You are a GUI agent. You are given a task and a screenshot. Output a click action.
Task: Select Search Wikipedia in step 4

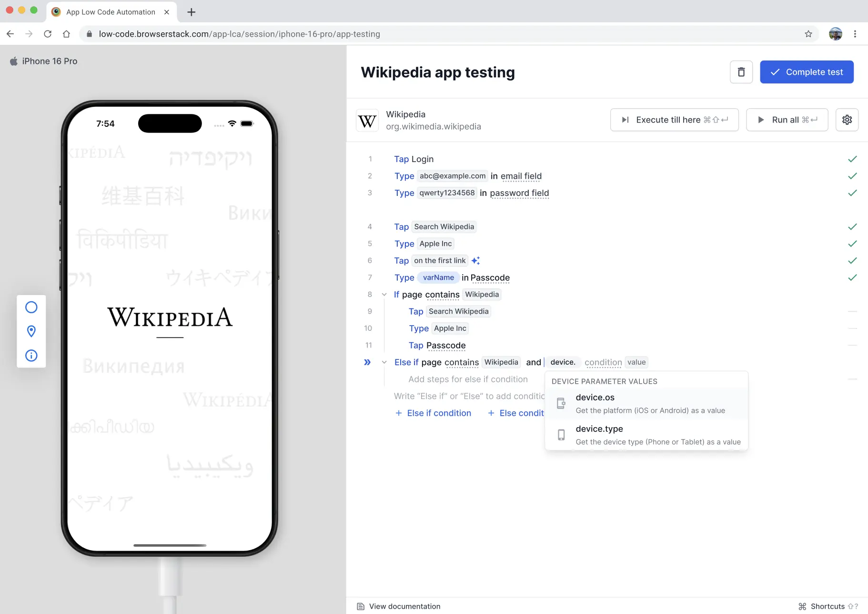pos(444,227)
